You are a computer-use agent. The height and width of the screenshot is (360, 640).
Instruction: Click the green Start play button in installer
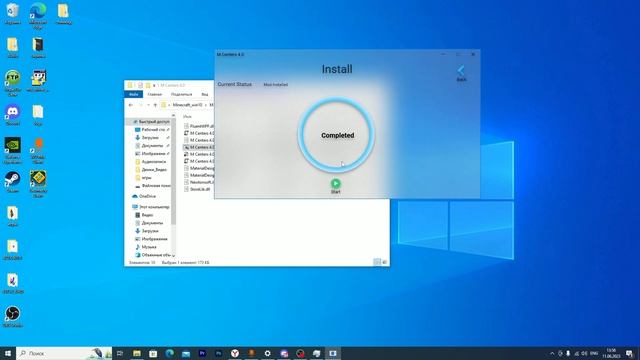pos(336,184)
